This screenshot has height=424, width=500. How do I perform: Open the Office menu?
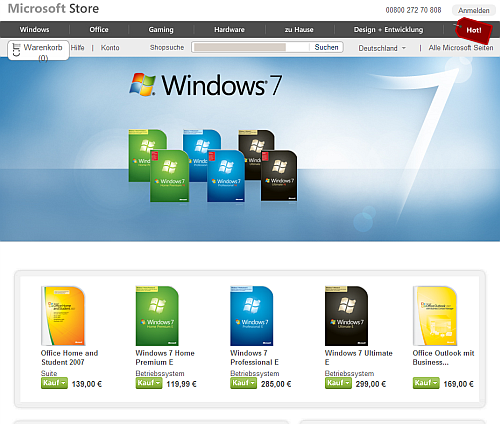click(x=99, y=30)
